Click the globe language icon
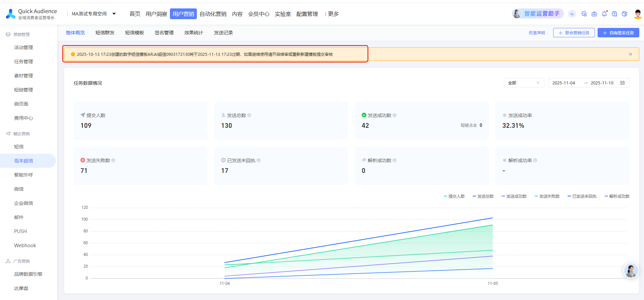 (x=624, y=14)
